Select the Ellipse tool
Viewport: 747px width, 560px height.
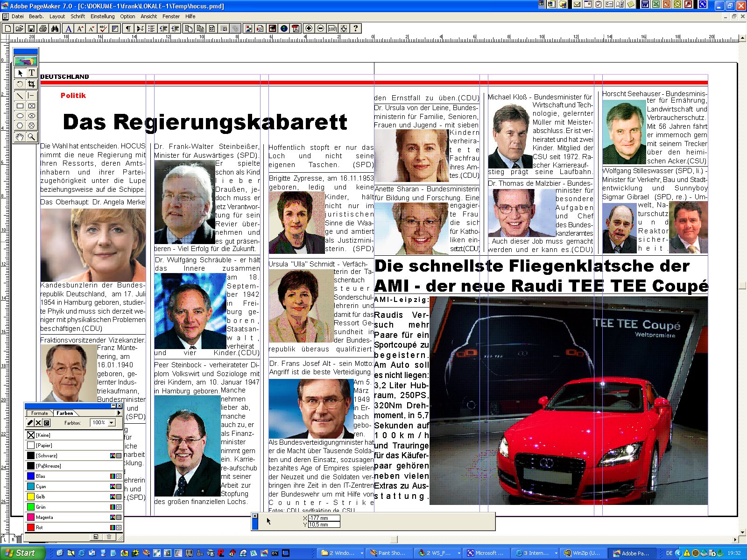tap(20, 116)
